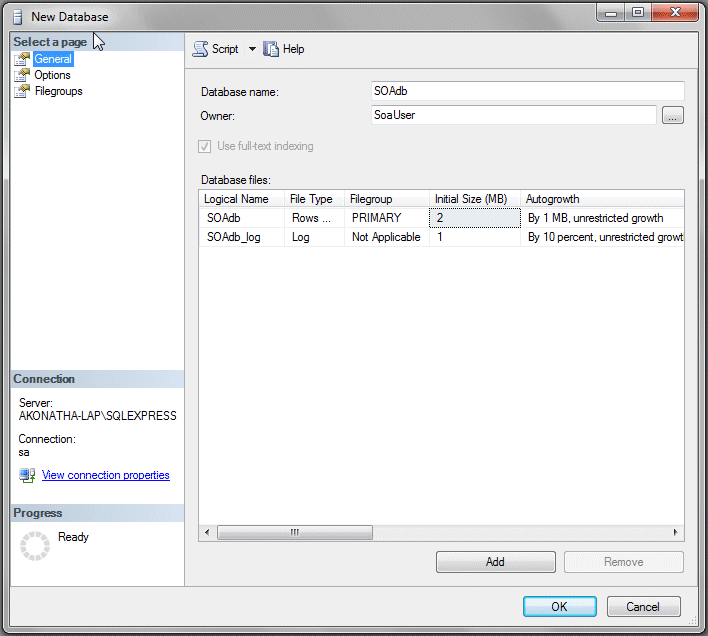Click the connection properties network icon

pos(27,475)
